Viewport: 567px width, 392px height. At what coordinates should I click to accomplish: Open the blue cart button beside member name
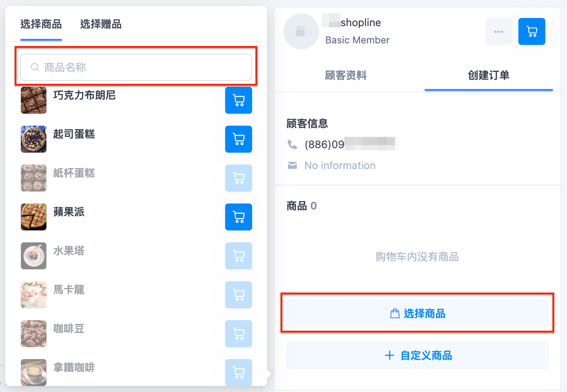coord(532,31)
